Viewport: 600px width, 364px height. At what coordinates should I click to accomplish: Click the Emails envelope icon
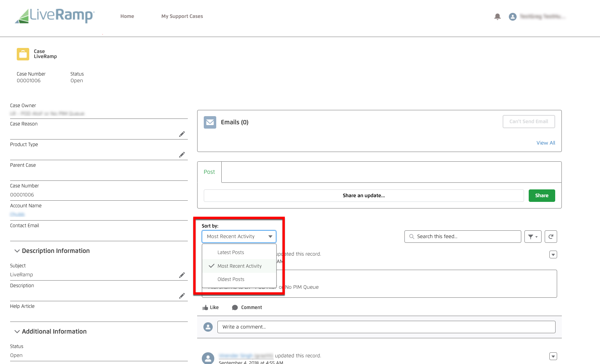210,122
